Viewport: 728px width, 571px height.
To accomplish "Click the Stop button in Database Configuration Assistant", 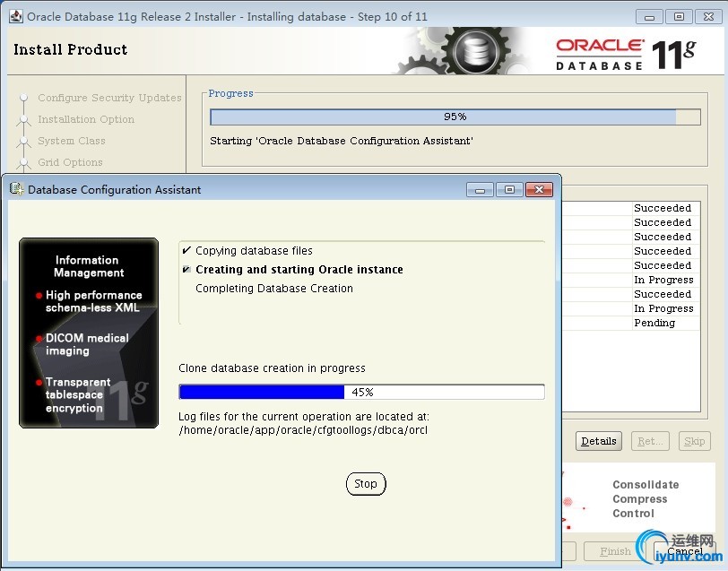I will (x=366, y=484).
